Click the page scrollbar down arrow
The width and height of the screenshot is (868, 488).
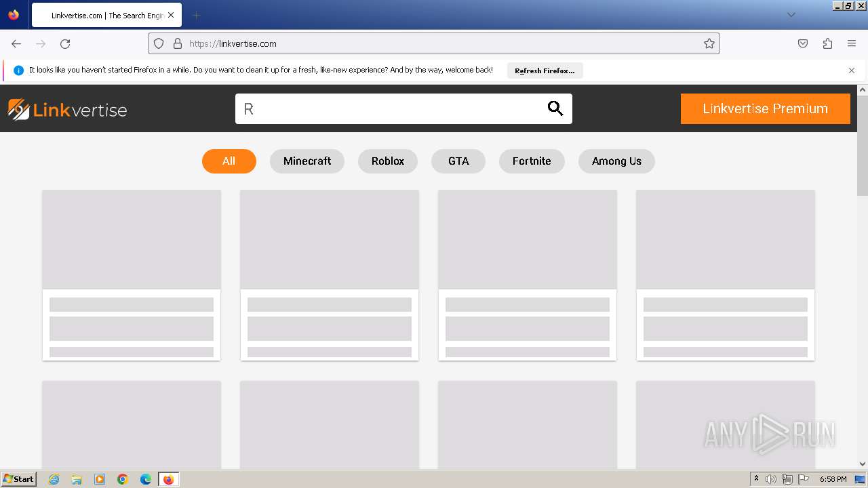pos(863,464)
